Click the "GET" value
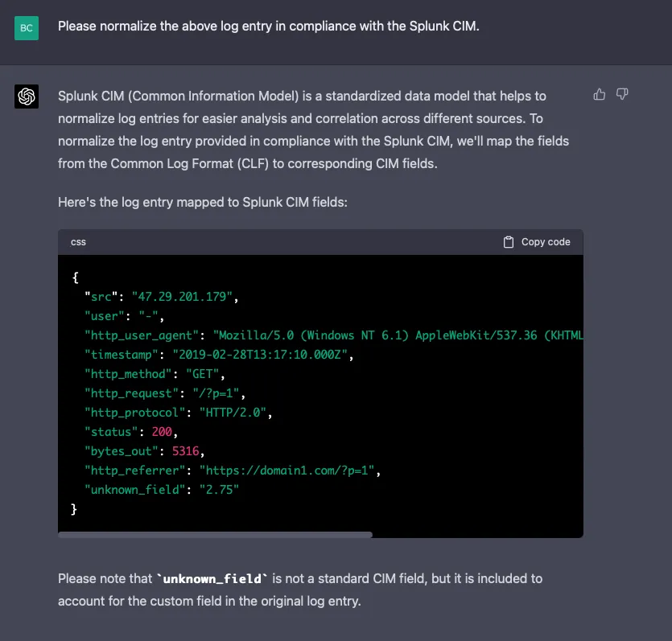 pos(202,374)
